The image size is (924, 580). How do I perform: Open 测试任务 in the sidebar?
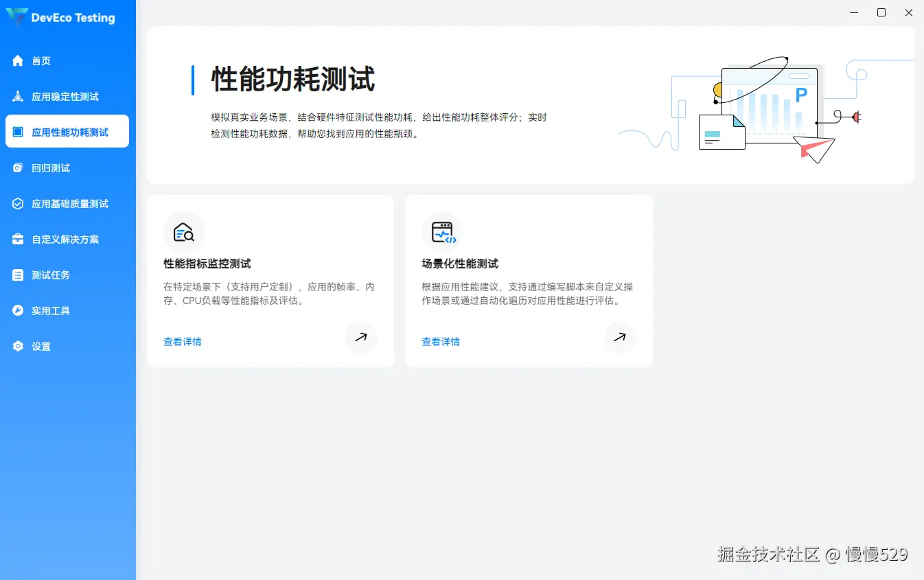(67, 275)
